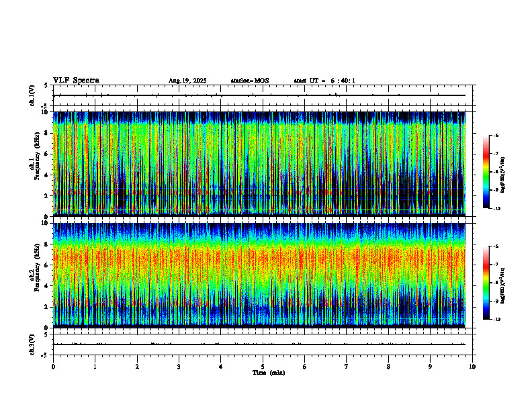
Task: Click the "0" tick on the time axis
Action: [x=53, y=367]
